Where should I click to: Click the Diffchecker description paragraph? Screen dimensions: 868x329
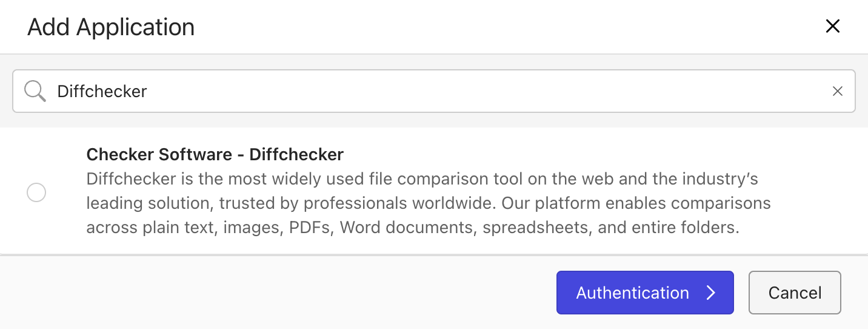(x=429, y=204)
